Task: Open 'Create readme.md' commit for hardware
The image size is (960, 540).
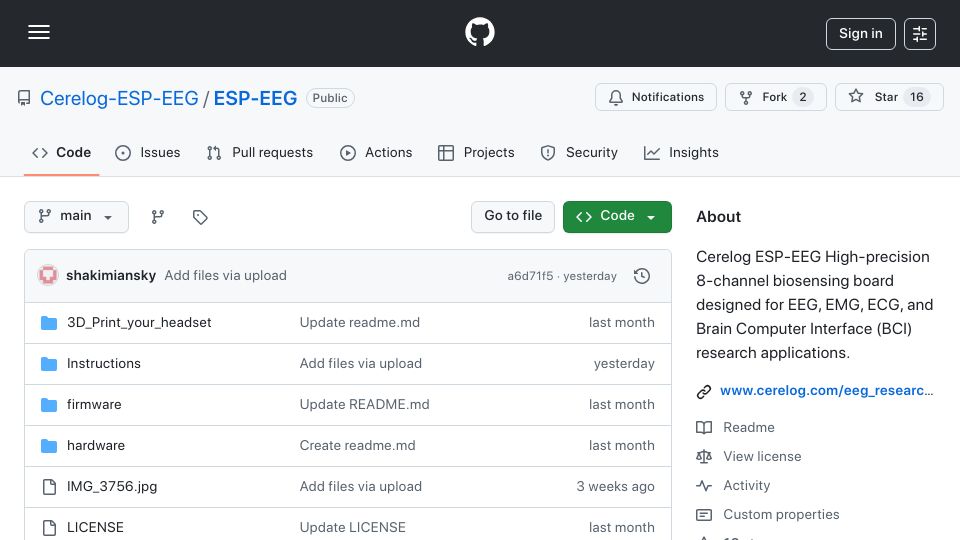Action: pyautogui.click(x=358, y=446)
